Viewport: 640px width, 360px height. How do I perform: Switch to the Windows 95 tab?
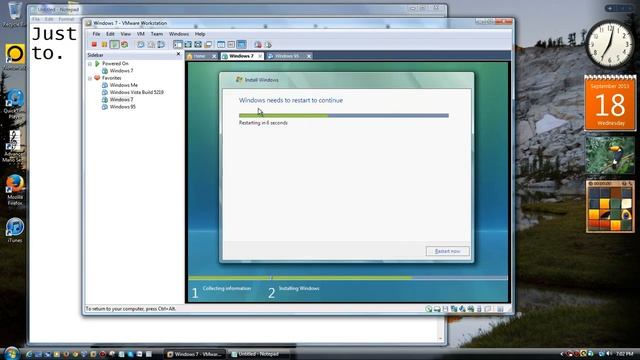tap(286, 56)
